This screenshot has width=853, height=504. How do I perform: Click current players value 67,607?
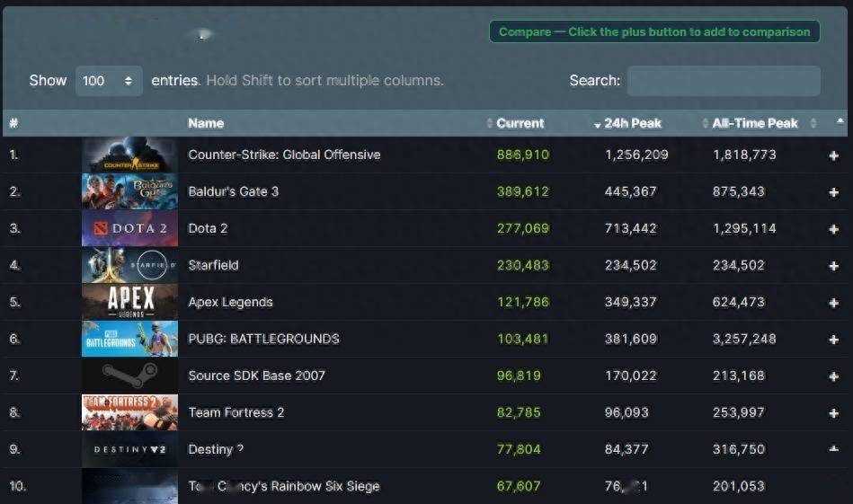coord(519,486)
